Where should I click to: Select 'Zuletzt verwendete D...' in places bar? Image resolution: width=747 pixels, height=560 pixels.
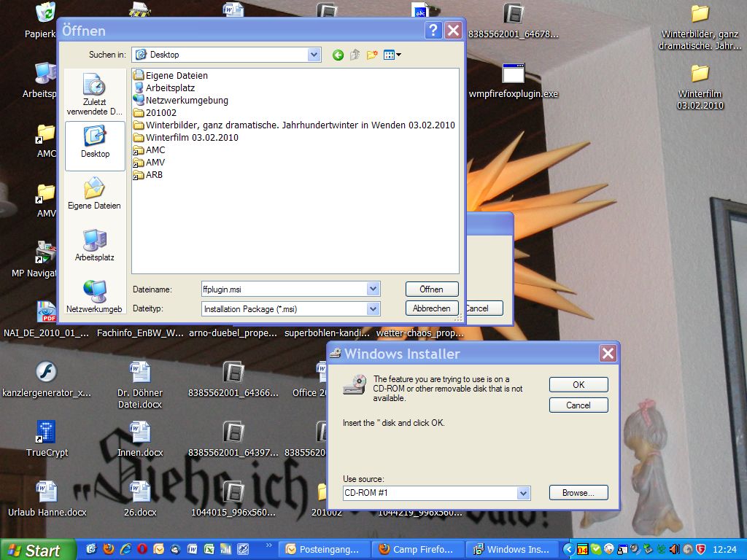click(x=94, y=94)
